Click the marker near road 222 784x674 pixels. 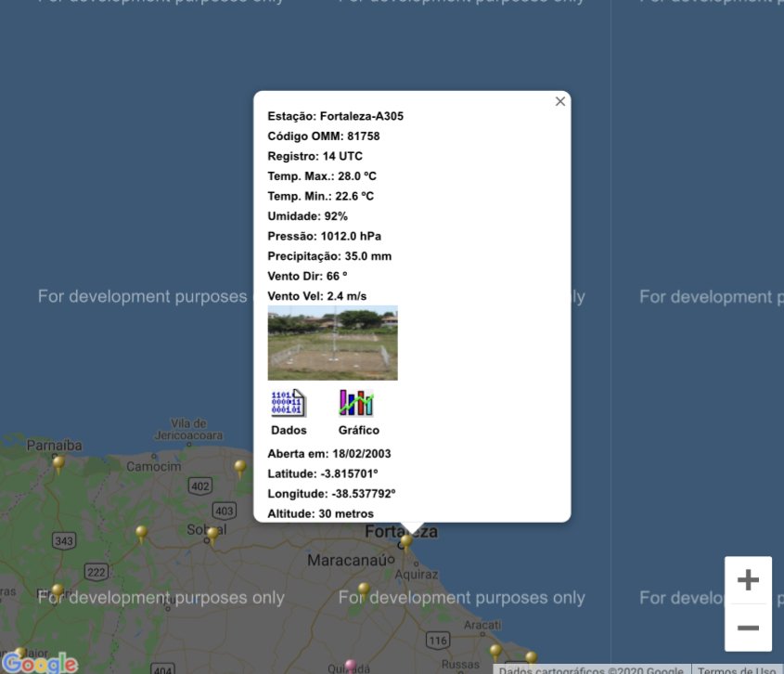coord(58,590)
